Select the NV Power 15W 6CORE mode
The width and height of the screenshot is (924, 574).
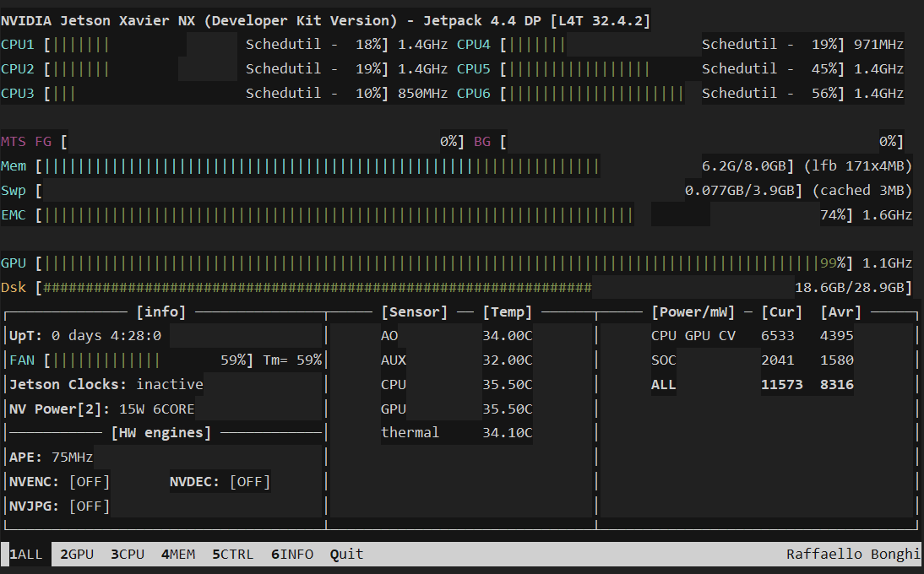pos(156,409)
